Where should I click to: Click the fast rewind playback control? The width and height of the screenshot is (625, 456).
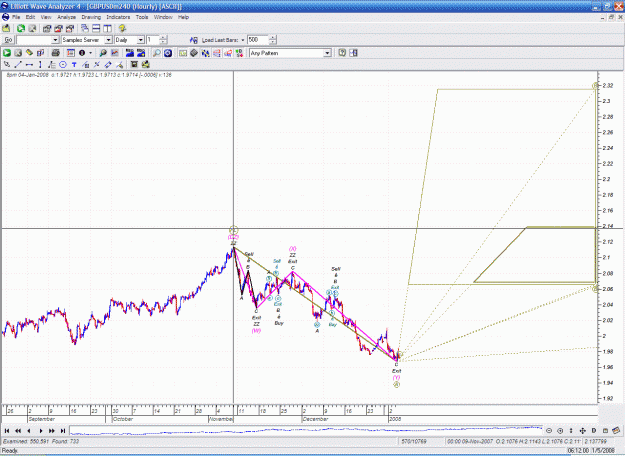pyautogui.click(x=18, y=430)
